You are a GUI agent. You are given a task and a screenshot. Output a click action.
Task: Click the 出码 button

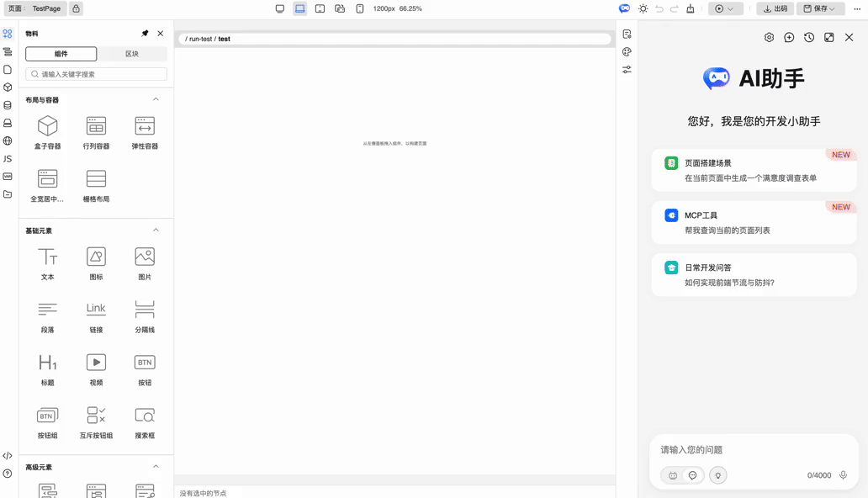tap(775, 8)
